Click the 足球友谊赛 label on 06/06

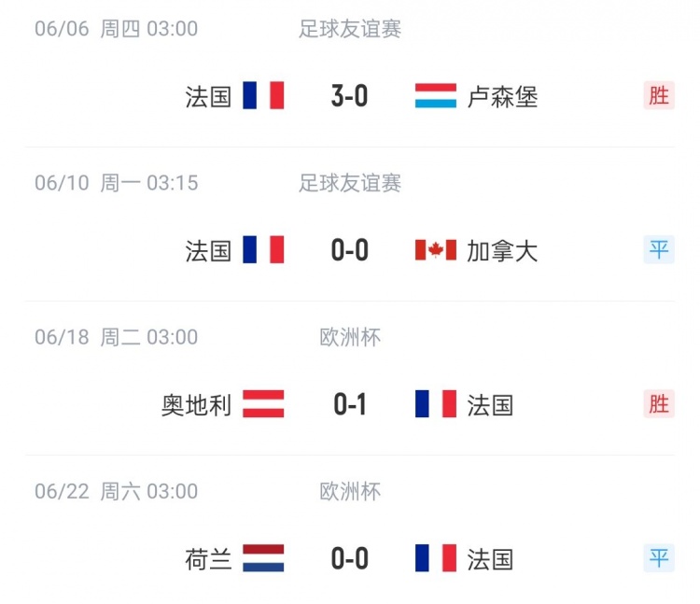pos(350,29)
